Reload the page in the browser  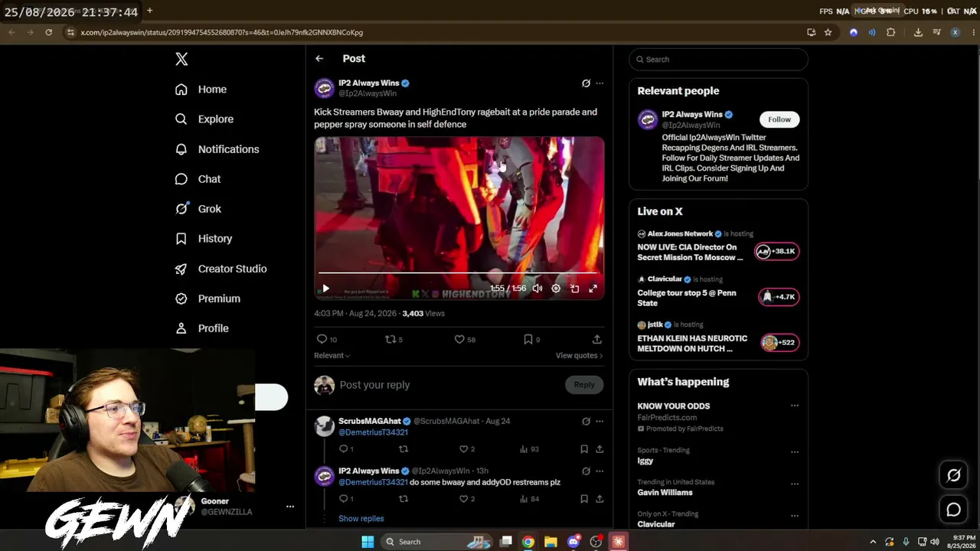pos(48,32)
